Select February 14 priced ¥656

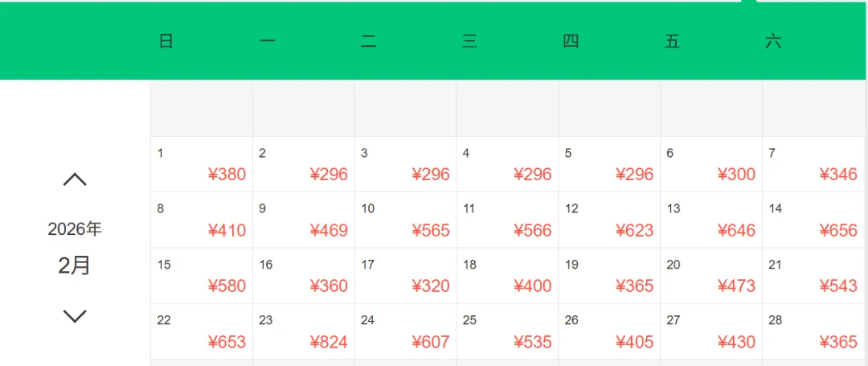click(813, 220)
